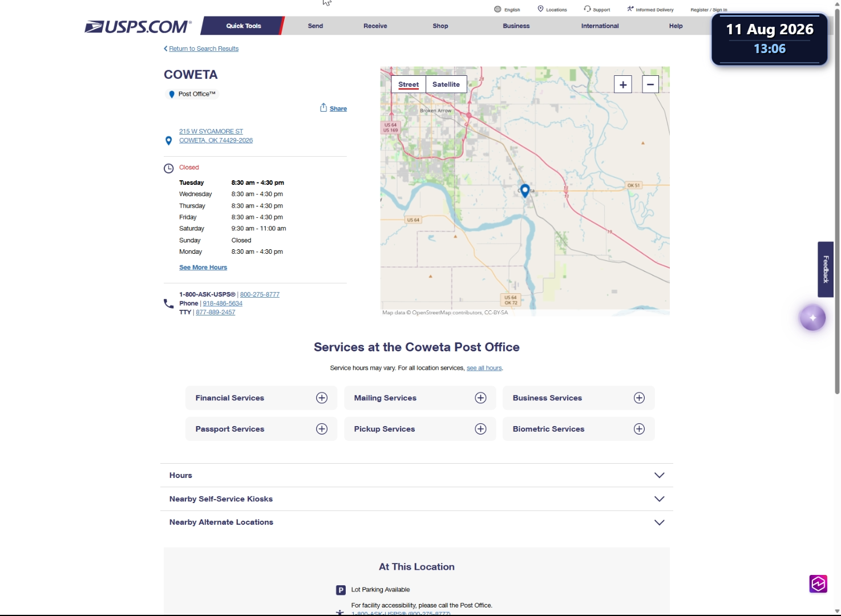
Task: Click the Informed Delivery icon
Action: [x=630, y=9]
